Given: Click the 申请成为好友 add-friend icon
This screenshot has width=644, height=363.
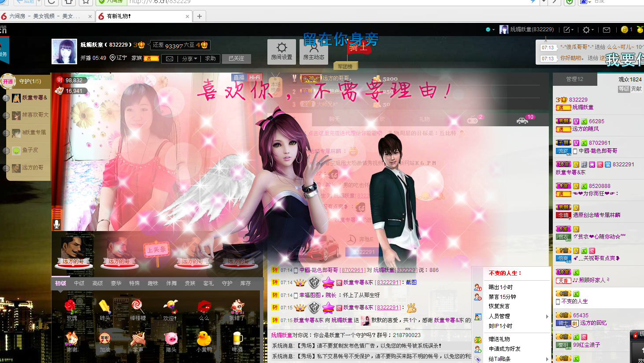Looking at the screenshot, I should (478, 349).
